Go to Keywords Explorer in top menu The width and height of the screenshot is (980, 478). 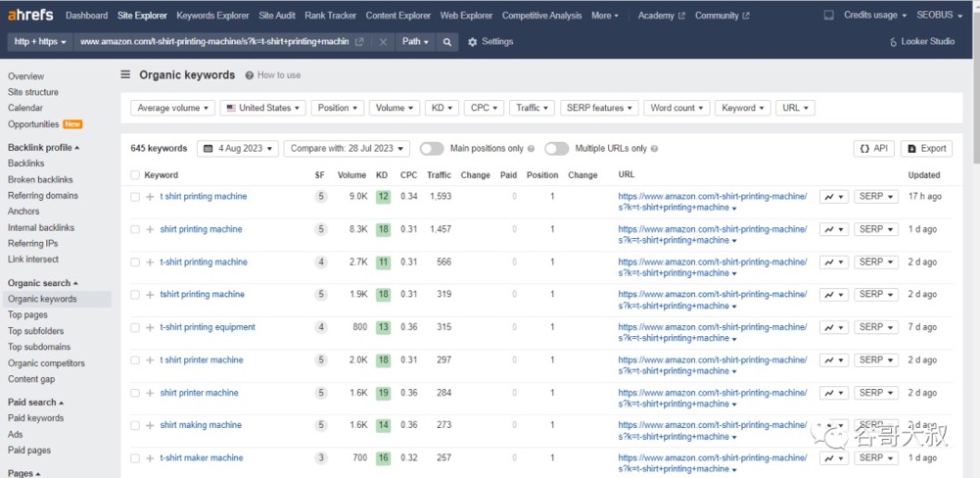click(x=212, y=15)
